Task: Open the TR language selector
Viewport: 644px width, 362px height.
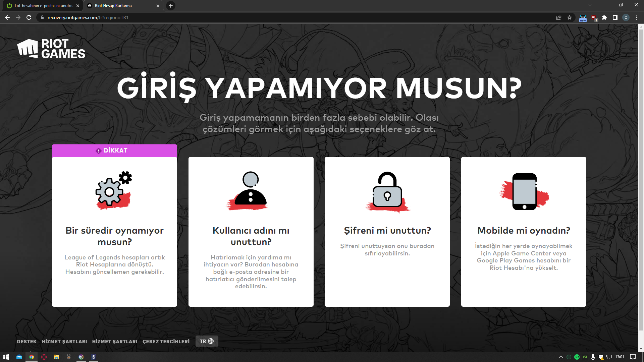Action: tap(207, 341)
